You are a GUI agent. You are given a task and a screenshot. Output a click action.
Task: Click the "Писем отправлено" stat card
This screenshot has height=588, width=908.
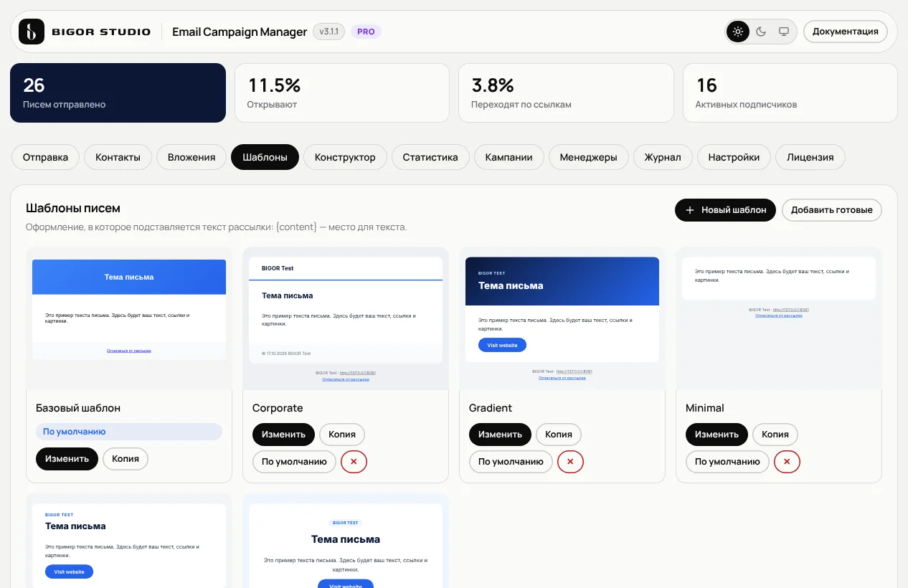(x=118, y=93)
